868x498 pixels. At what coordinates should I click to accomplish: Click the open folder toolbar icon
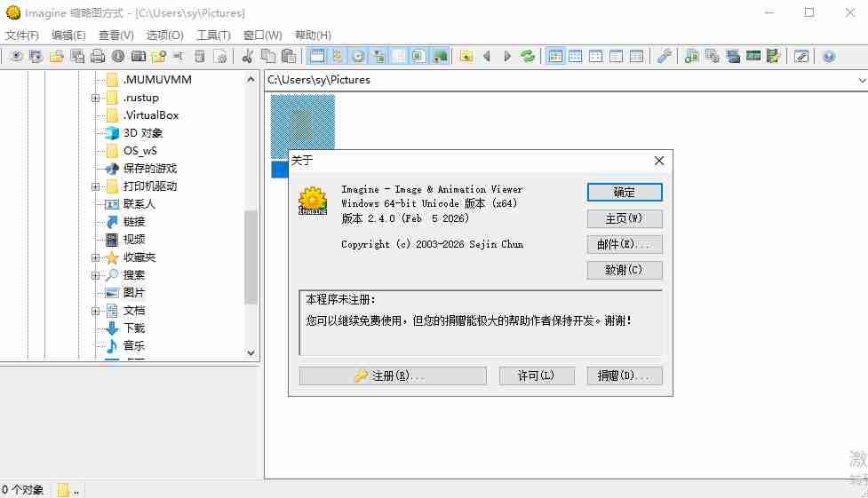pyautogui.click(x=56, y=56)
